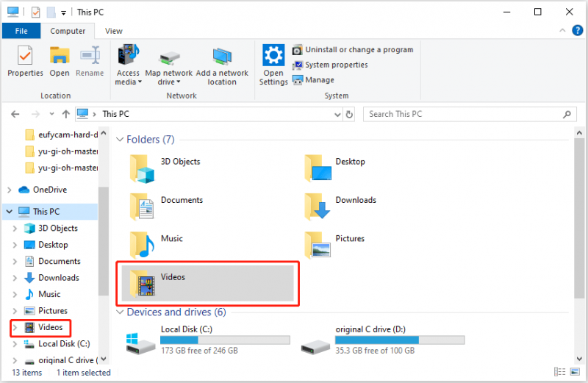This screenshot has width=588, height=383.
Task: Click This PC in address bar path
Action: pos(115,114)
